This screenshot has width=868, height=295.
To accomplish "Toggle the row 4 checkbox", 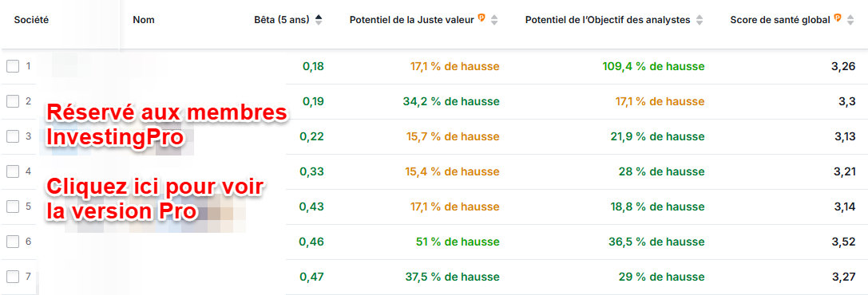I will click(13, 171).
